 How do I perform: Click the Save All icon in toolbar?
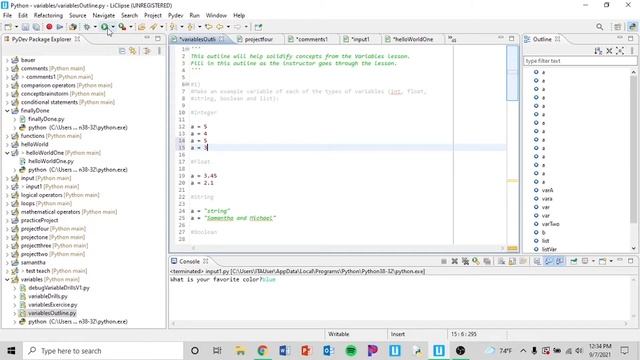36,27
